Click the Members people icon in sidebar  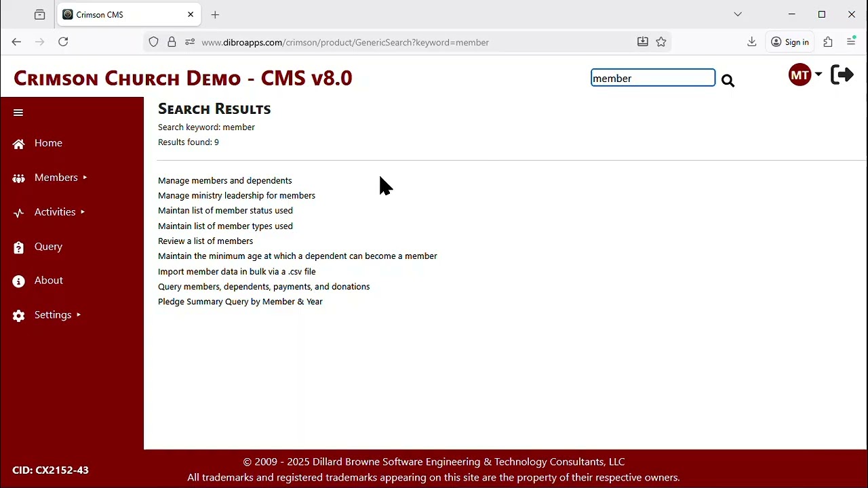18,178
